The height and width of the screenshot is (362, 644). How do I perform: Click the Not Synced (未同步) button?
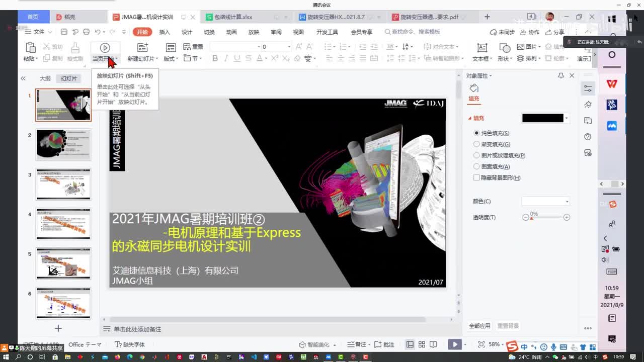502,32
